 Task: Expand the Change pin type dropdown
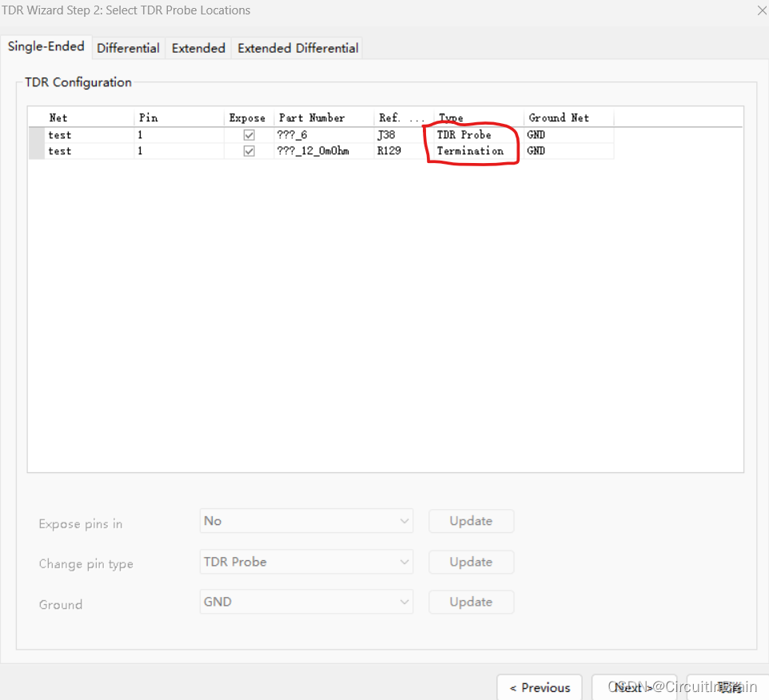(306, 562)
